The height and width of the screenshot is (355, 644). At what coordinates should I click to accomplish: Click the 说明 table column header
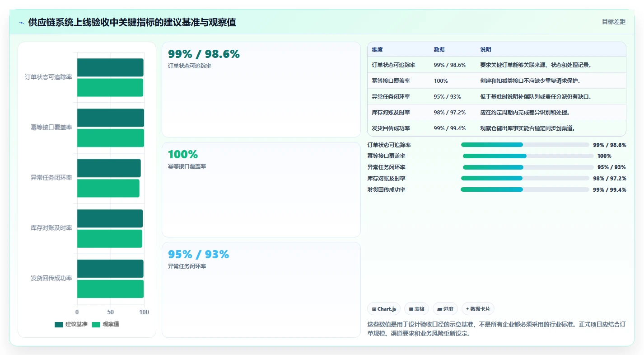click(486, 50)
